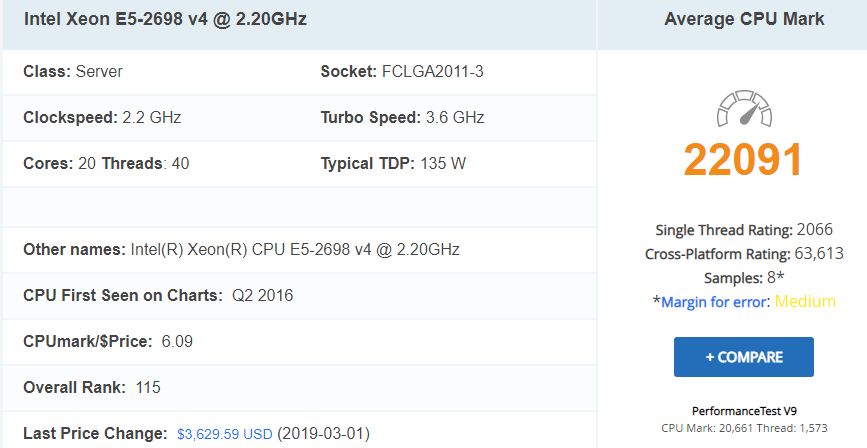This screenshot has height=448, width=867.
Task: Click the Class: Server entry
Action: point(73,72)
